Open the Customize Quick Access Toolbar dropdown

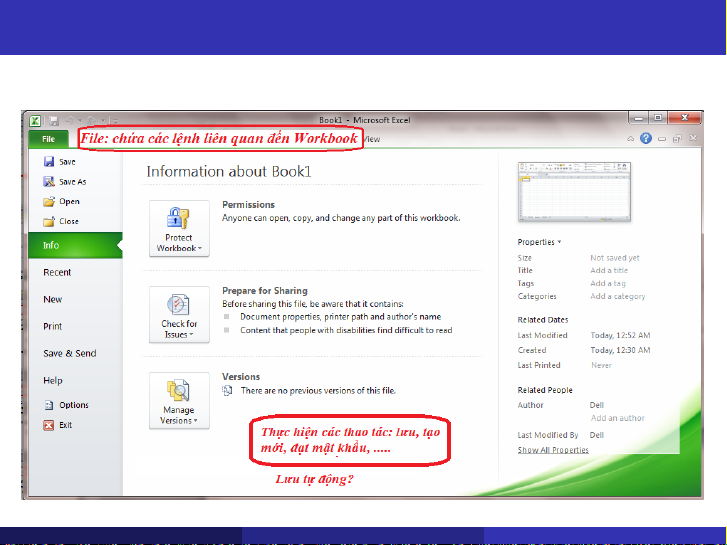click(x=113, y=121)
